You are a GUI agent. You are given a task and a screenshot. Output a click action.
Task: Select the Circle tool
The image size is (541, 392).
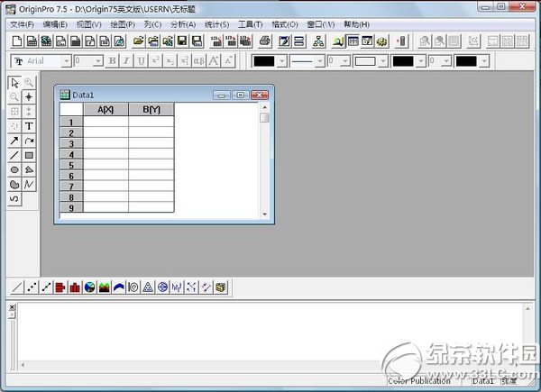14,169
